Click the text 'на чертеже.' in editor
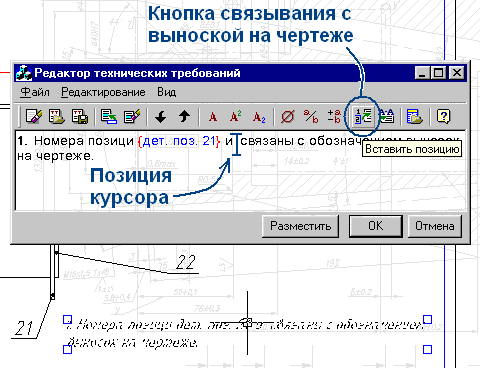This screenshot has height=368, width=480. 56,156
